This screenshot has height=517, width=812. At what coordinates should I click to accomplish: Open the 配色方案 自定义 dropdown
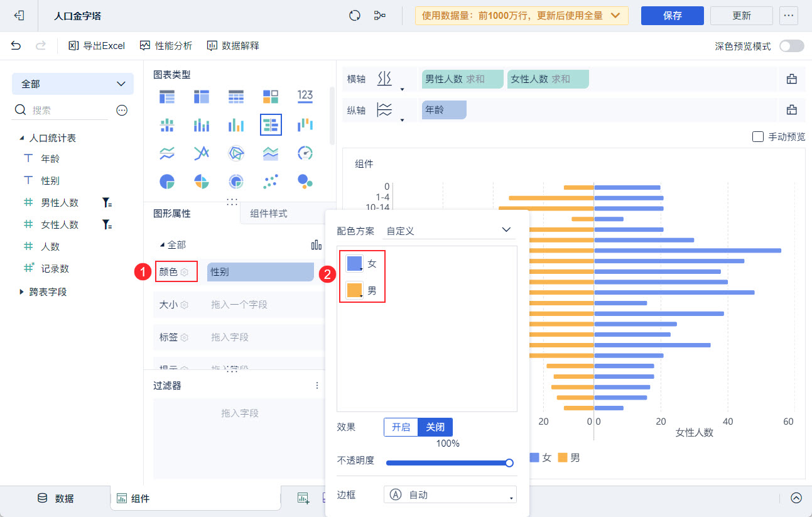coord(449,231)
